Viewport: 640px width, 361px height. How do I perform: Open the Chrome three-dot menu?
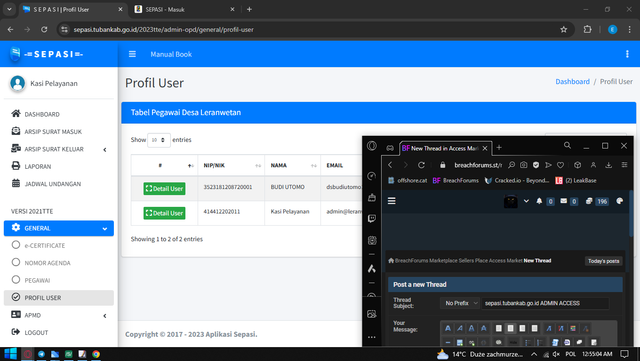(x=629, y=29)
